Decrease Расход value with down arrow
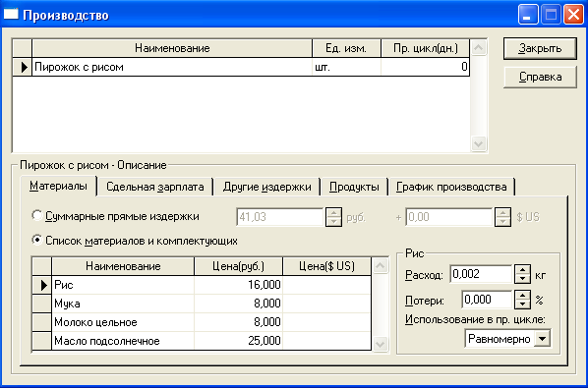This screenshot has width=588, height=388. pos(522,279)
